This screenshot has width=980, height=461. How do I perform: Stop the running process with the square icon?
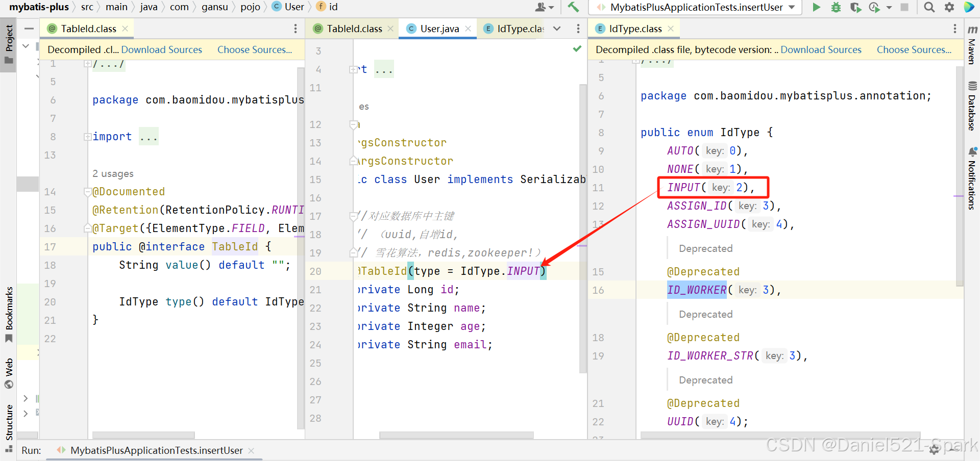(x=904, y=7)
